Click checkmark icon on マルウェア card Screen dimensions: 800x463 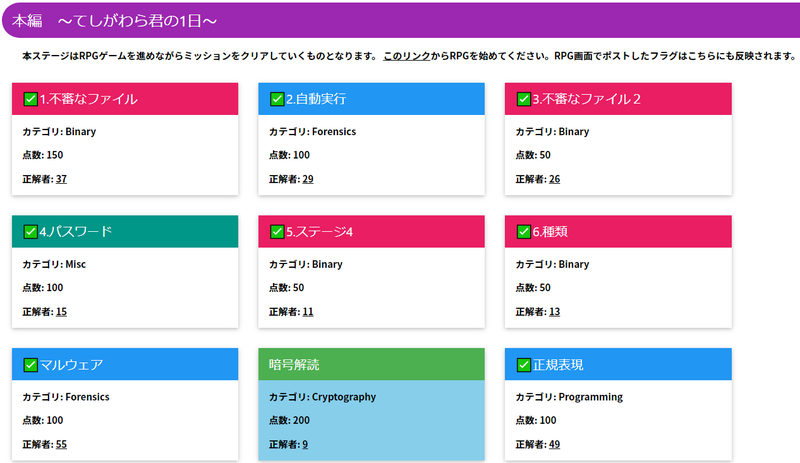pos(31,364)
